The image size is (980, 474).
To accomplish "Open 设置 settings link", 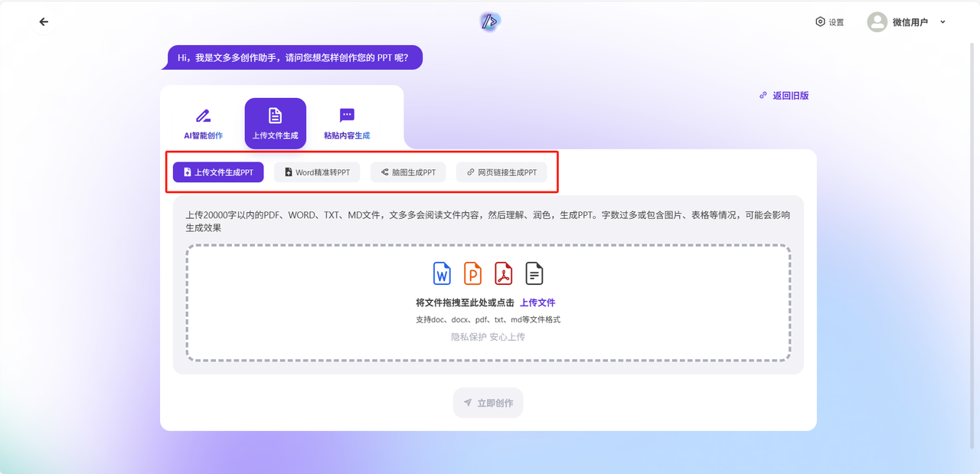I will (830, 22).
